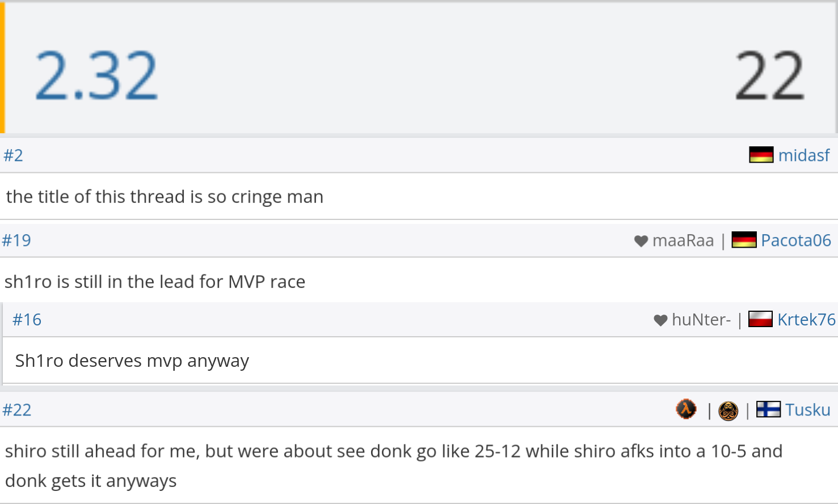
Task: Click the Finnish flag next to Tusku
Action: click(769, 409)
